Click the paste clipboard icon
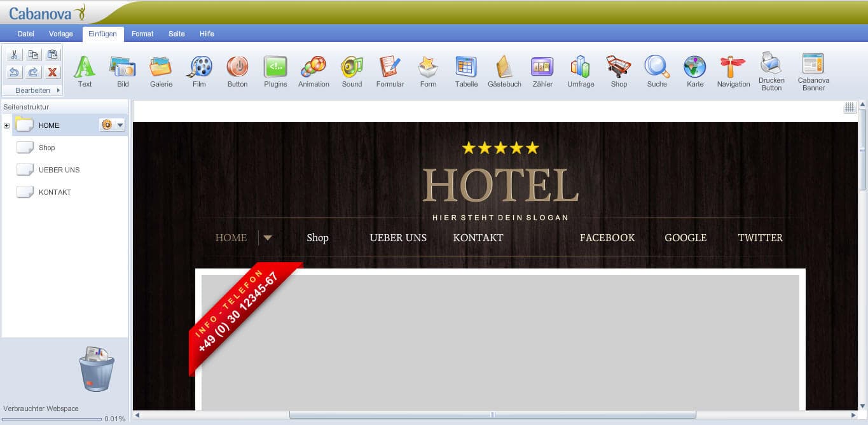This screenshot has width=868, height=425. coord(53,55)
